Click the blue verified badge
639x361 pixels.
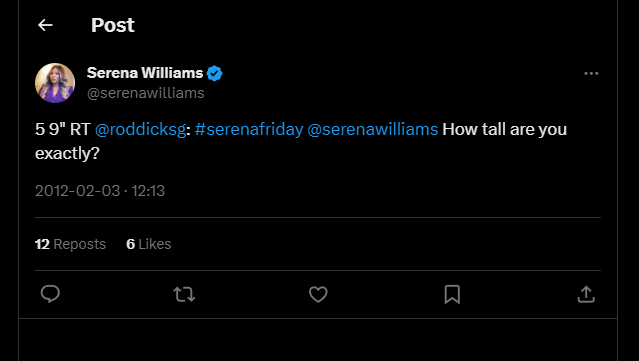[x=214, y=73]
